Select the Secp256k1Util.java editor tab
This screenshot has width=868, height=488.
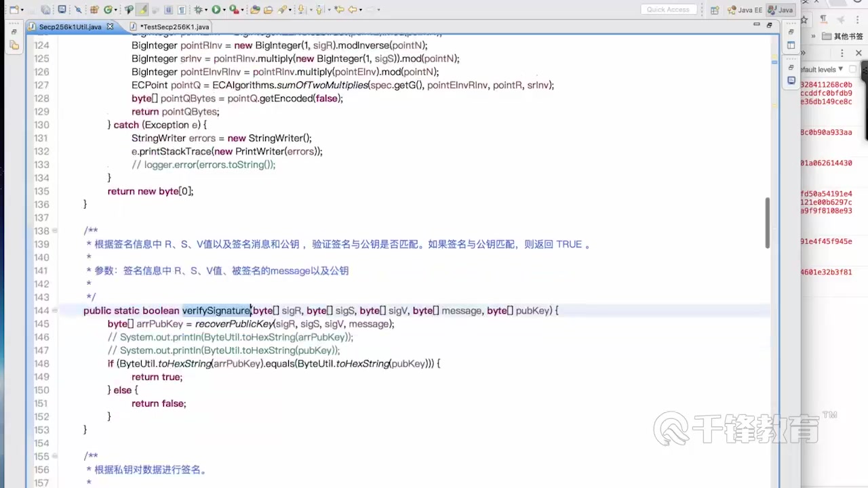(x=70, y=26)
